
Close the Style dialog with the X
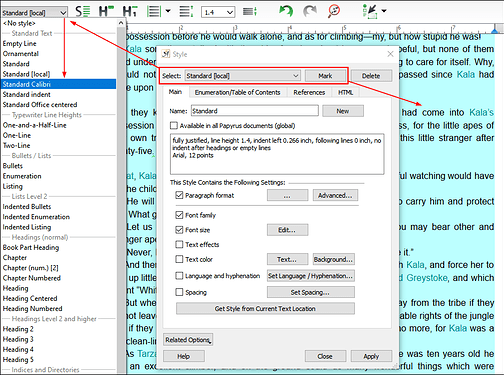coord(390,54)
